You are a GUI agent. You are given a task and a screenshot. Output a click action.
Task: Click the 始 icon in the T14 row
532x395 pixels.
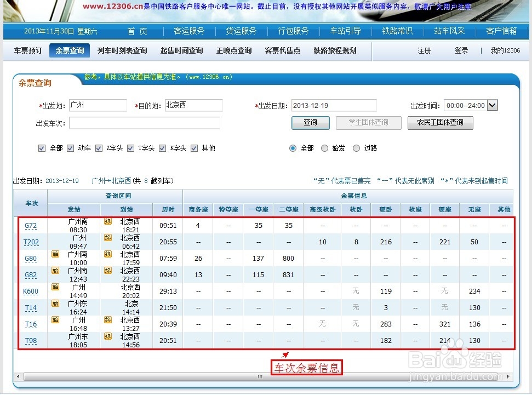55,303
